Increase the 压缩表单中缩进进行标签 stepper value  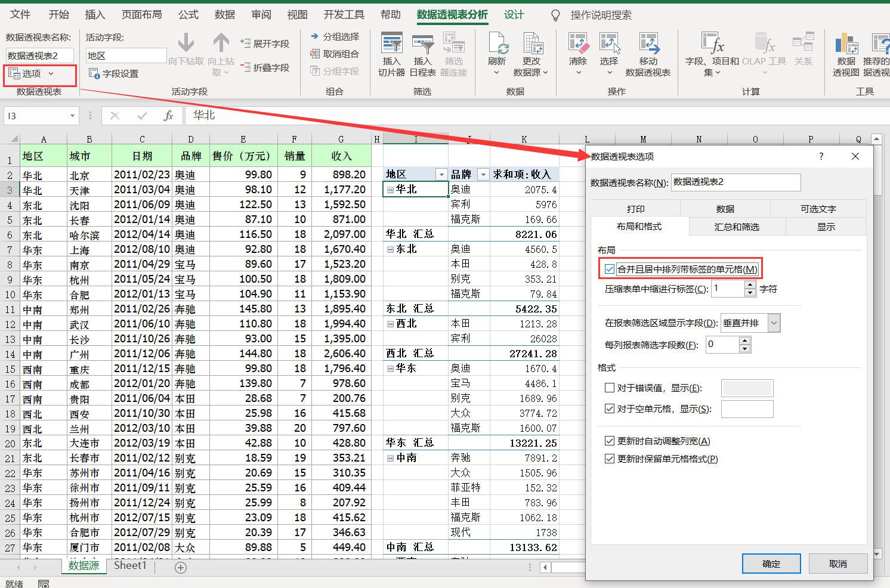coord(751,285)
